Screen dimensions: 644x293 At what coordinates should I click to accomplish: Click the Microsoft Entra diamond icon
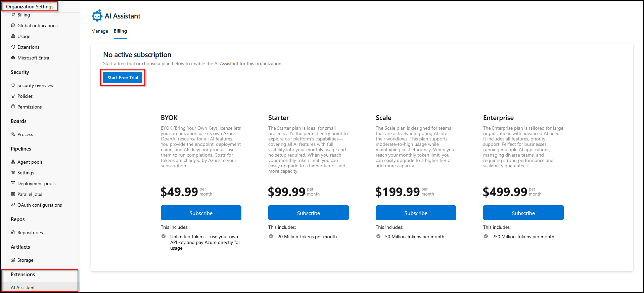[x=13, y=58]
